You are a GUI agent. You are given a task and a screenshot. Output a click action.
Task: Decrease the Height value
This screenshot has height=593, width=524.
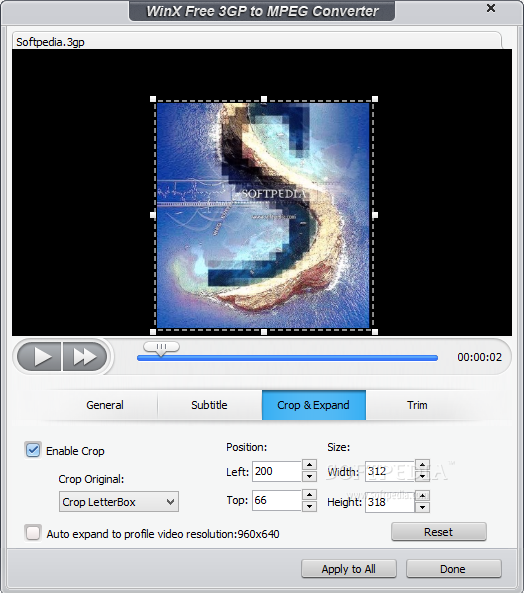click(422, 507)
